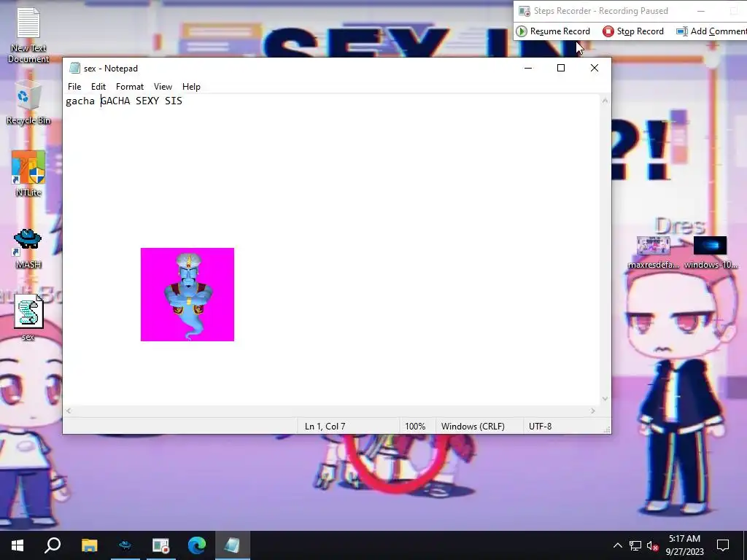The width and height of the screenshot is (747, 560).
Task: Click the Notepad vertical scrollbar down arrow
Action: pyautogui.click(x=605, y=399)
